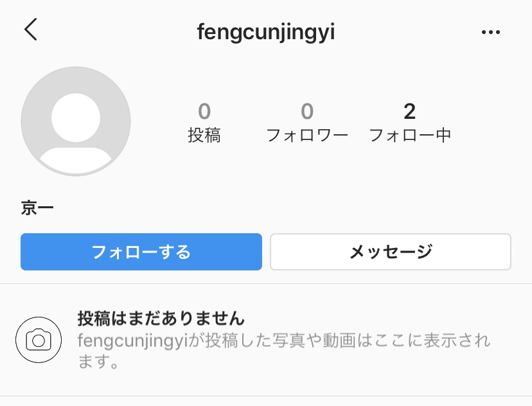Click the bottom divider line under empty posts
This screenshot has width=532, height=406.
(x=266, y=396)
